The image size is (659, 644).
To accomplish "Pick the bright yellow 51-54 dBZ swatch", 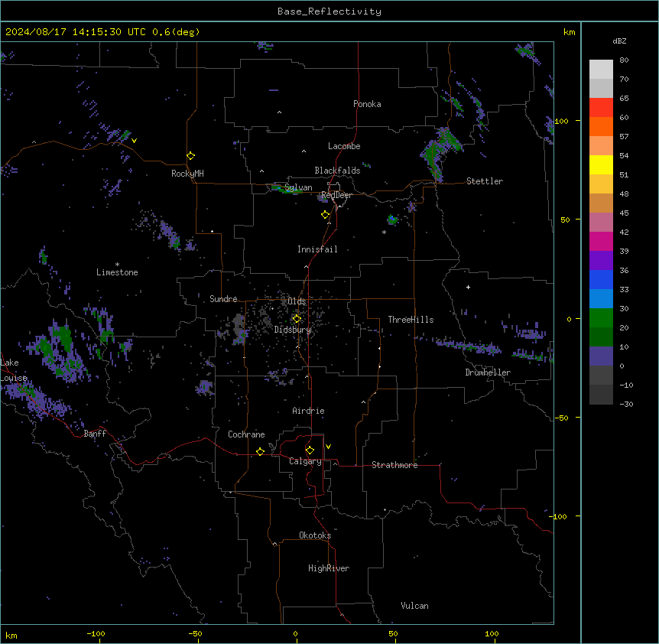I will [601, 164].
